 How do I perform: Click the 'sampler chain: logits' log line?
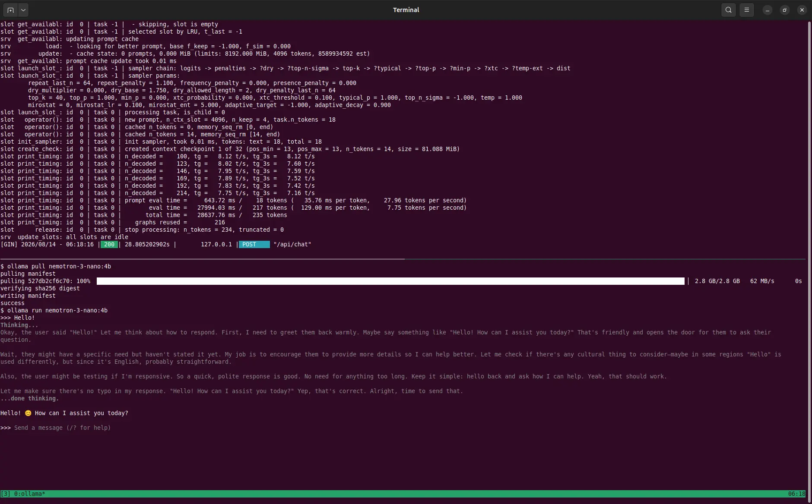285,68
